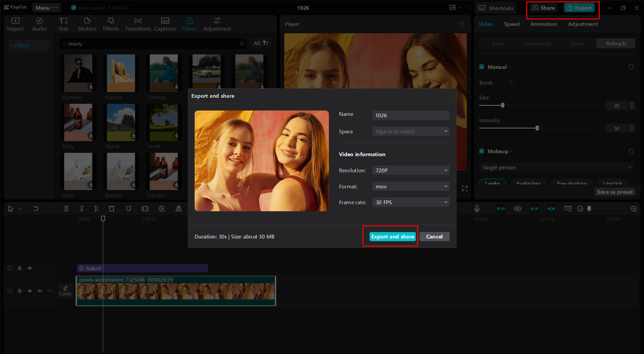This screenshot has width=644, height=354.
Task: Click the Delete left split icon
Action: click(81, 208)
